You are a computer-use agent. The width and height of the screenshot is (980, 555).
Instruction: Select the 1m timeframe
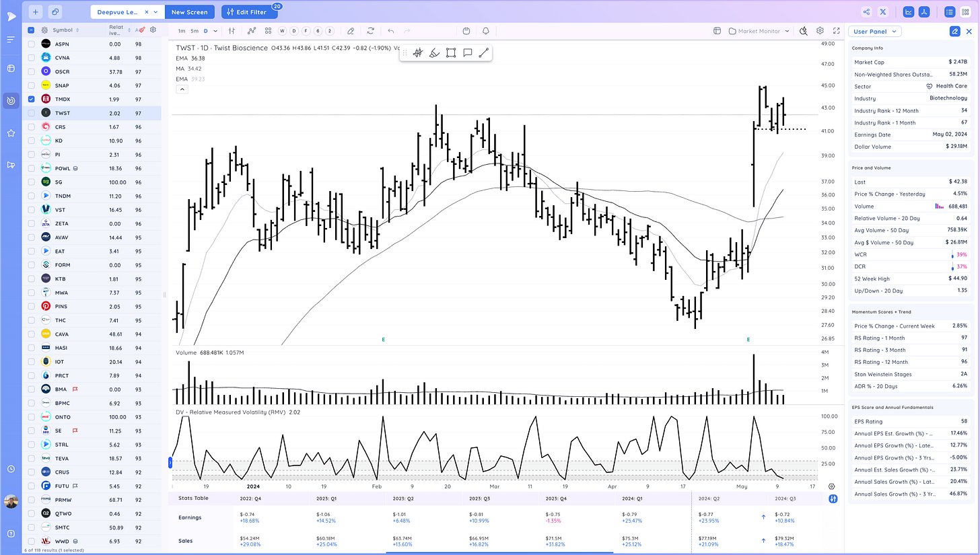click(182, 31)
